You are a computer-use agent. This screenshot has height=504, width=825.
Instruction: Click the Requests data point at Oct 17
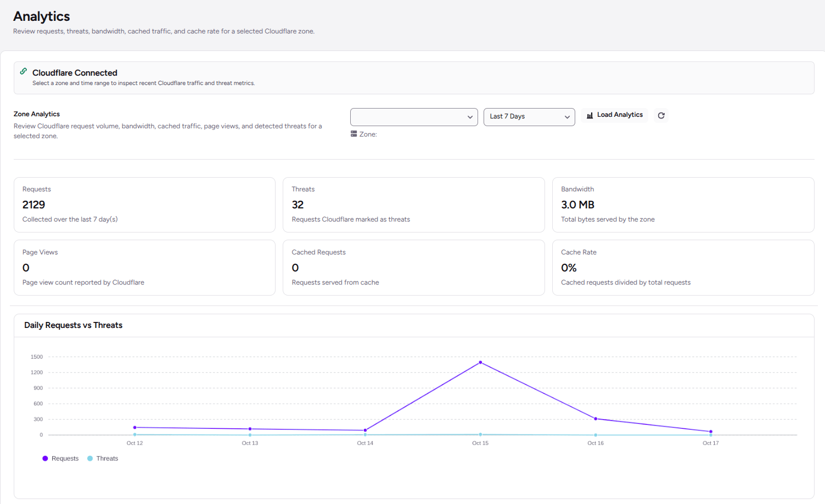tap(711, 432)
